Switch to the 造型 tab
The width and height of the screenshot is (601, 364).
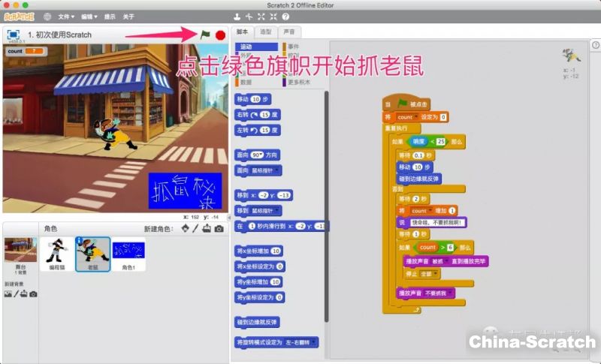pos(266,32)
